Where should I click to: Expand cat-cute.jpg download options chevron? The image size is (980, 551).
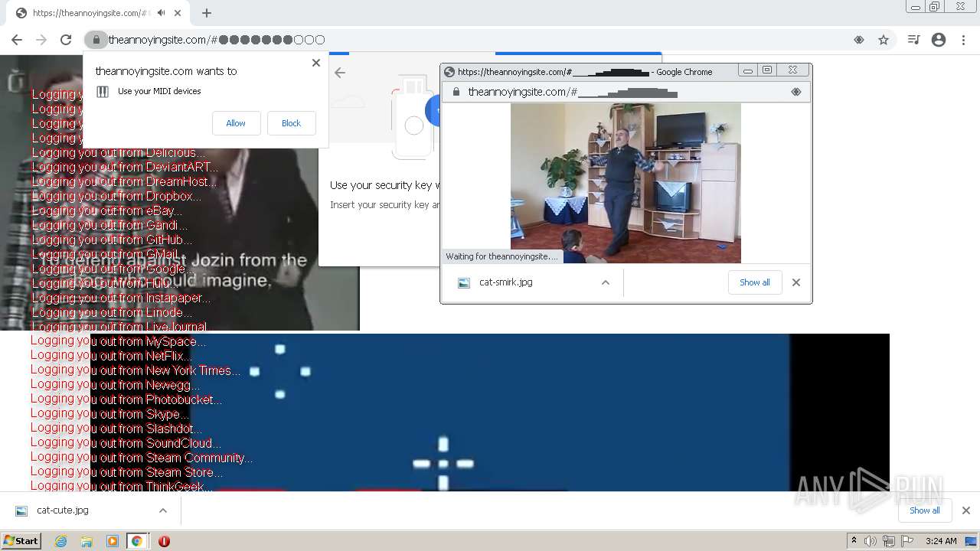[163, 510]
